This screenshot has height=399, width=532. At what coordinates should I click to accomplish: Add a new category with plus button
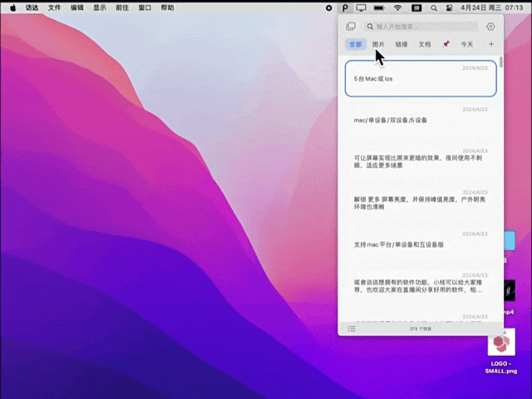[x=491, y=44]
